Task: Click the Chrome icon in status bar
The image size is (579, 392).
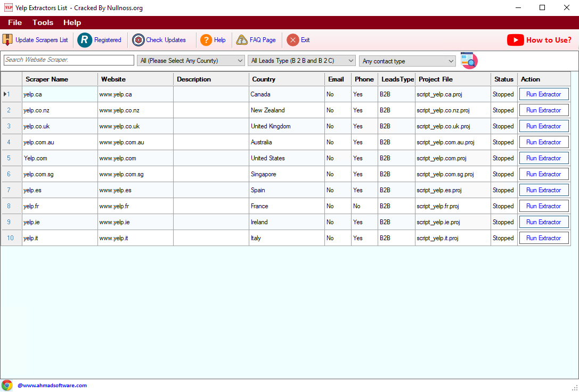Action: pyautogui.click(x=6, y=386)
